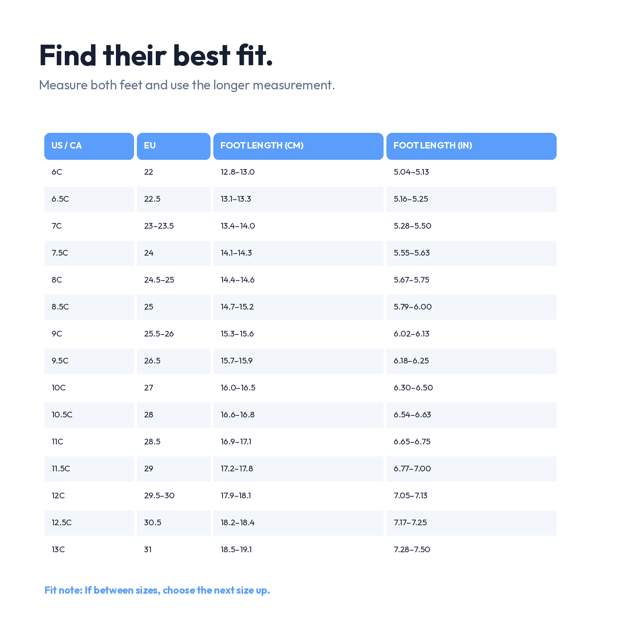Click the 18.5–19.1 cm cell
The image size is (644, 644).
coord(298,550)
